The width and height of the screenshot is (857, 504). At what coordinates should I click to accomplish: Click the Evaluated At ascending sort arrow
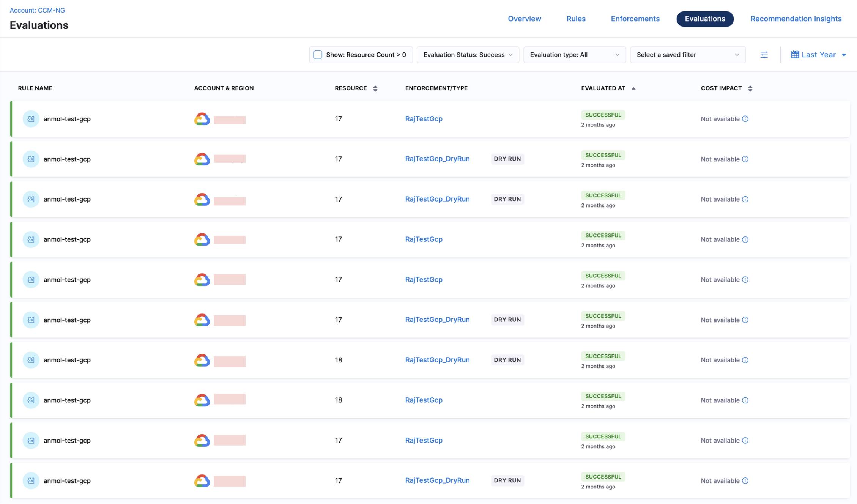pyautogui.click(x=633, y=88)
